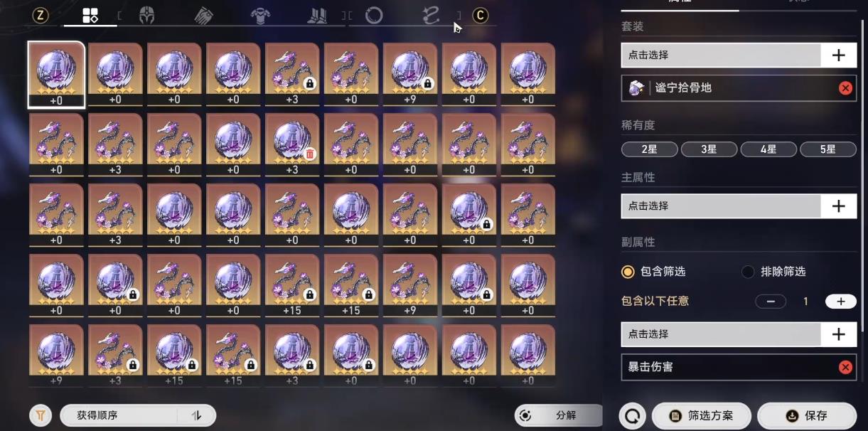Toggle the 2星 rarity filter
The width and height of the screenshot is (868, 431).
point(650,149)
